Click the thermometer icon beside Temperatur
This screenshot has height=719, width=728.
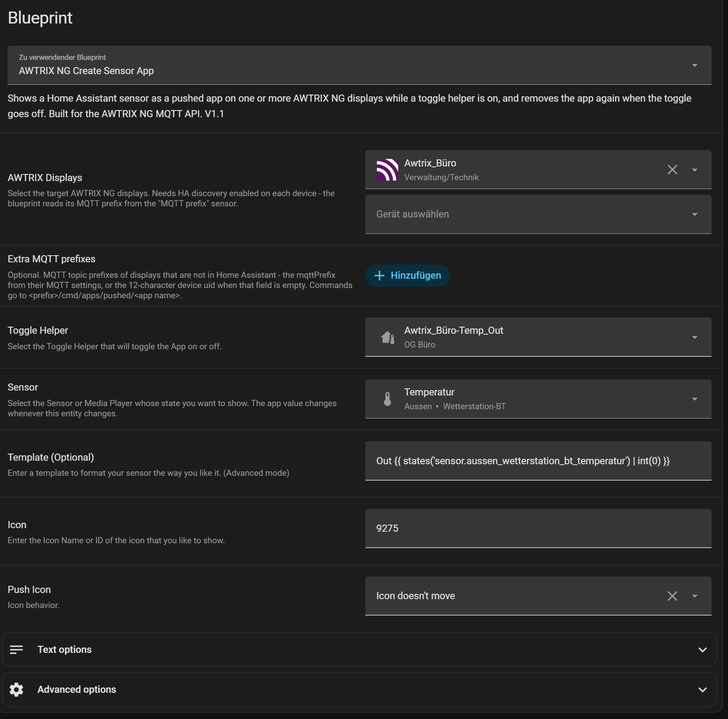pyautogui.click(x=388, y=399)
